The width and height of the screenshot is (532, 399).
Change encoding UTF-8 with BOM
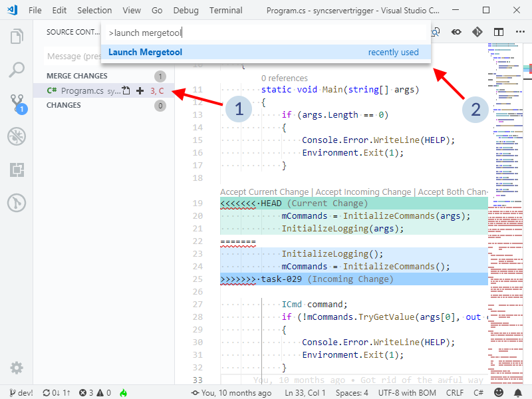coord(407,392)
